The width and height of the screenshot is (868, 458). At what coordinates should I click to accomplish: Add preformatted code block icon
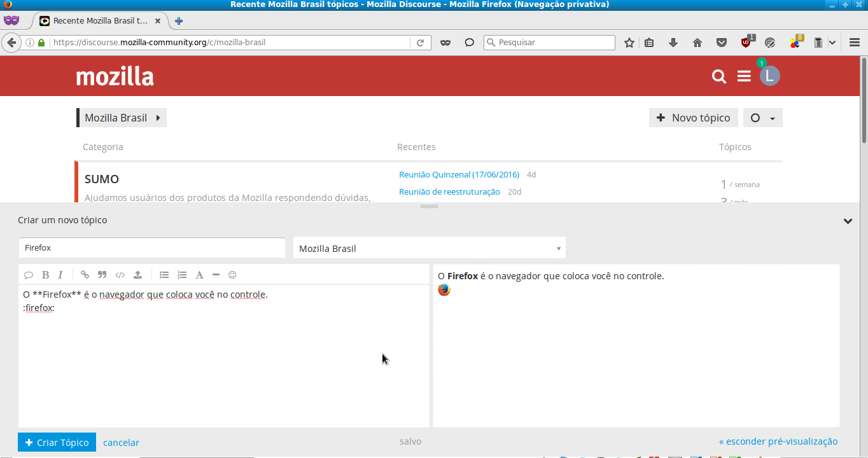click(120, 275)
